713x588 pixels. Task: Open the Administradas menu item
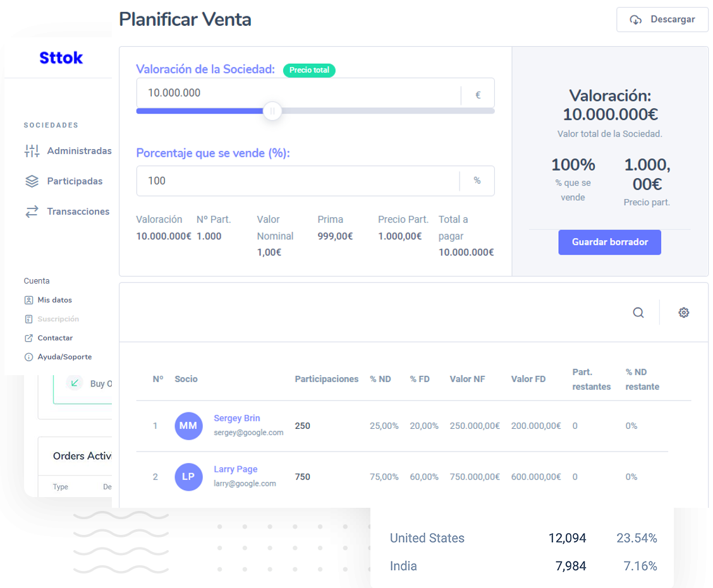[78, 151]
